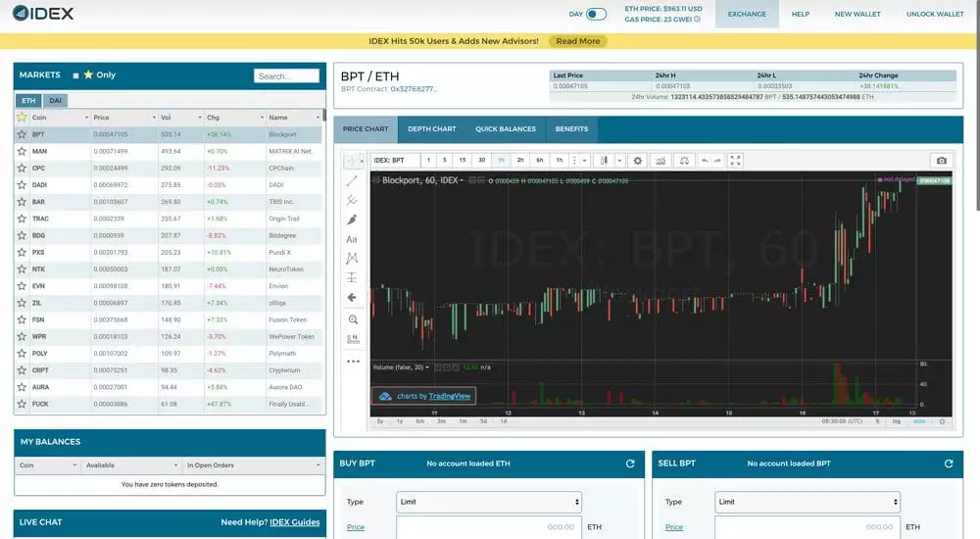Open the Buy order Type dropdown
Image resolution: width=980 pixels, height=539 pixels.
488,502
